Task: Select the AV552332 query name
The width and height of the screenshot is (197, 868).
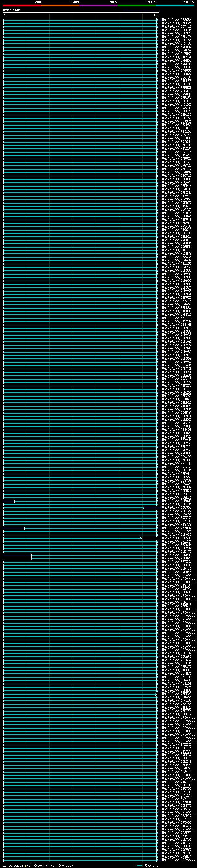Action: [11, 10]
